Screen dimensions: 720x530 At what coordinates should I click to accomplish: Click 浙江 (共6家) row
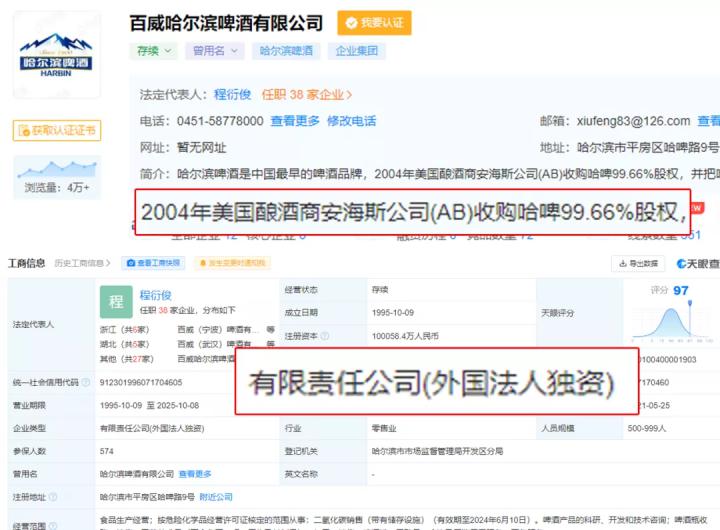pos(124,329)
